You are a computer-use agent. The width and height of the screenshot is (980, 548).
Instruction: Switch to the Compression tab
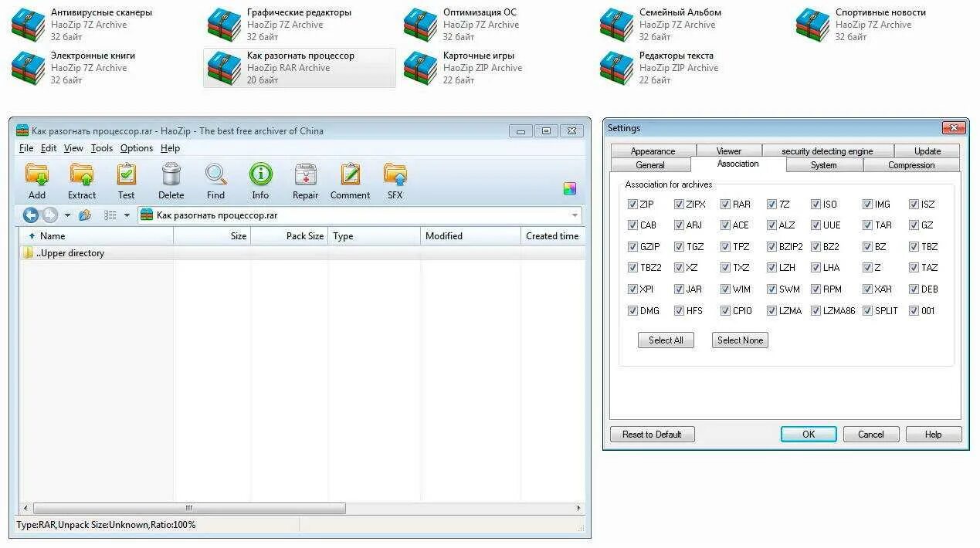tap(911, 165)
